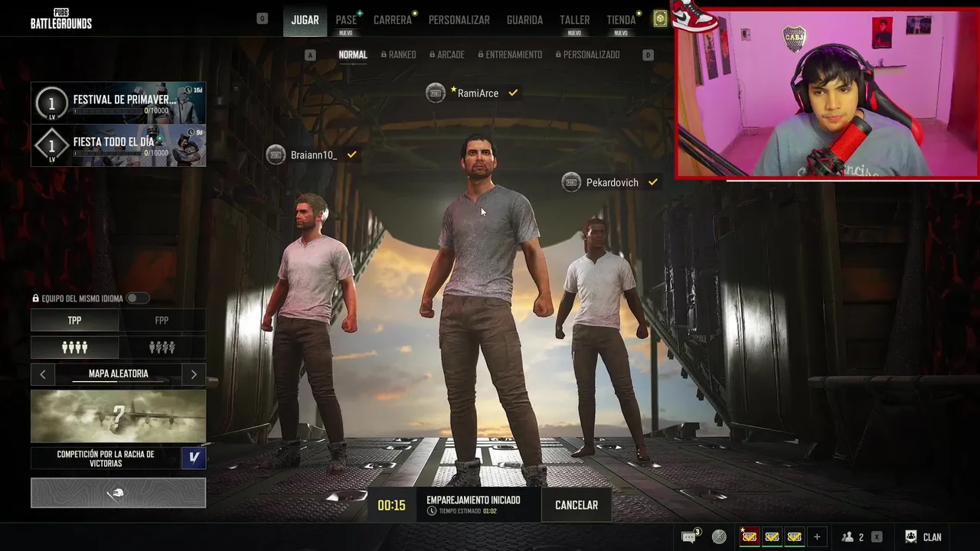This screenshot has height=551, width=980.
Task: Click the MAPA ALEATORIA label
Action: (119, 373)
